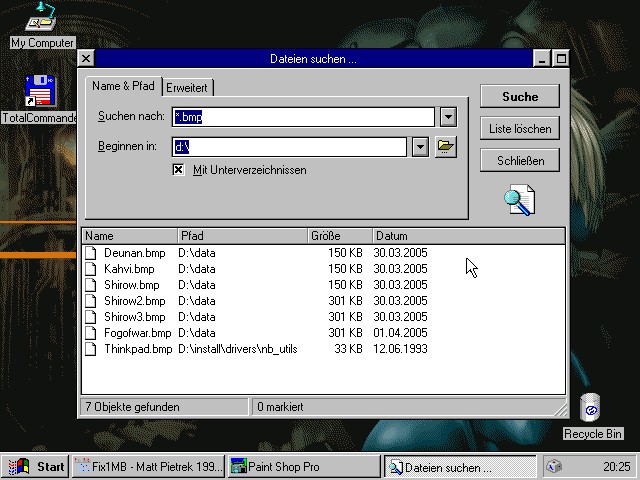Sort results by the Name column header

click(130, 236)
